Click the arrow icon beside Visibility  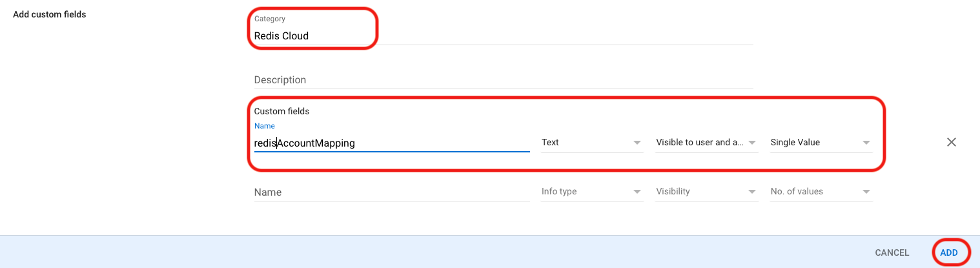[x=752, y=192]
